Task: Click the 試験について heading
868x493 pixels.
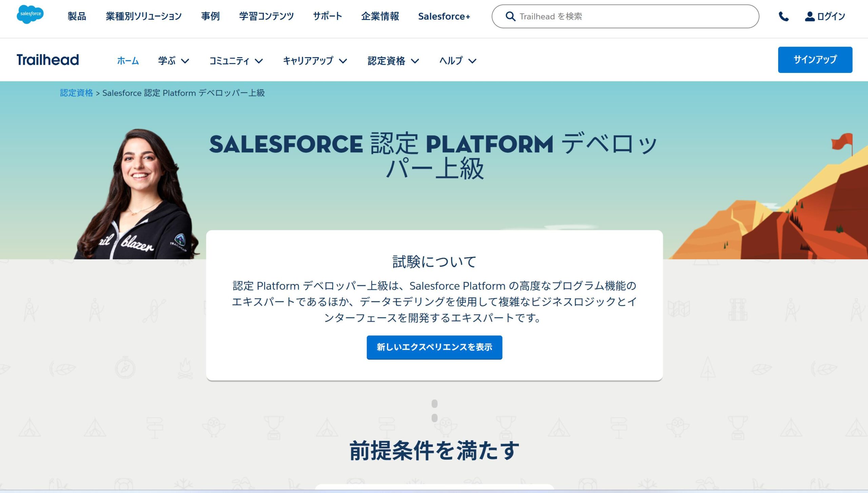Action: click(x=434, y=262)
